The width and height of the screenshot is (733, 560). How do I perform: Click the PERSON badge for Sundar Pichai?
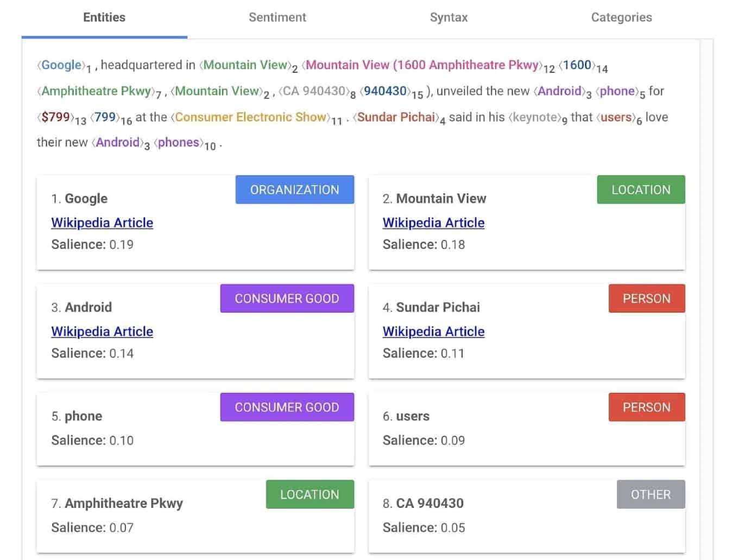coord(646,298)
